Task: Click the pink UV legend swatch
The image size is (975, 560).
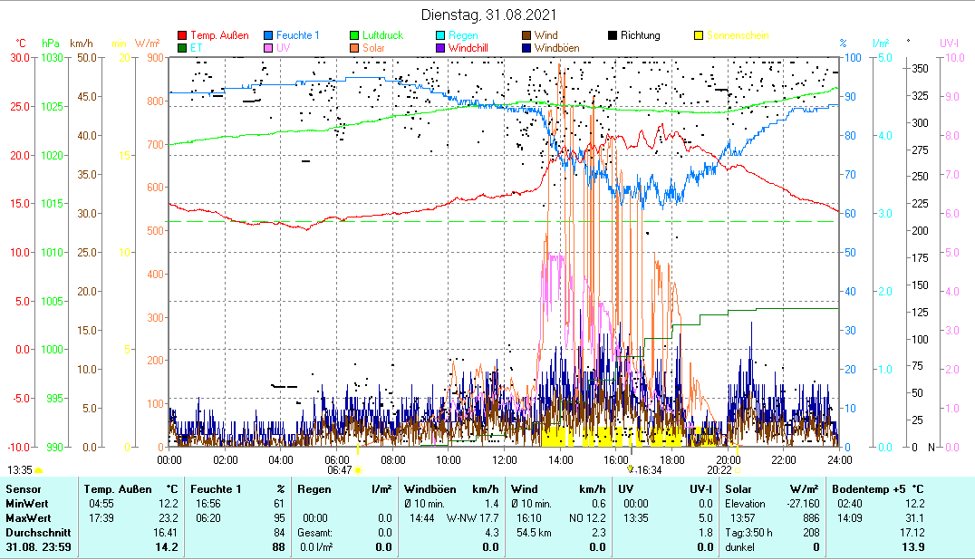Action: coord(268,48)
